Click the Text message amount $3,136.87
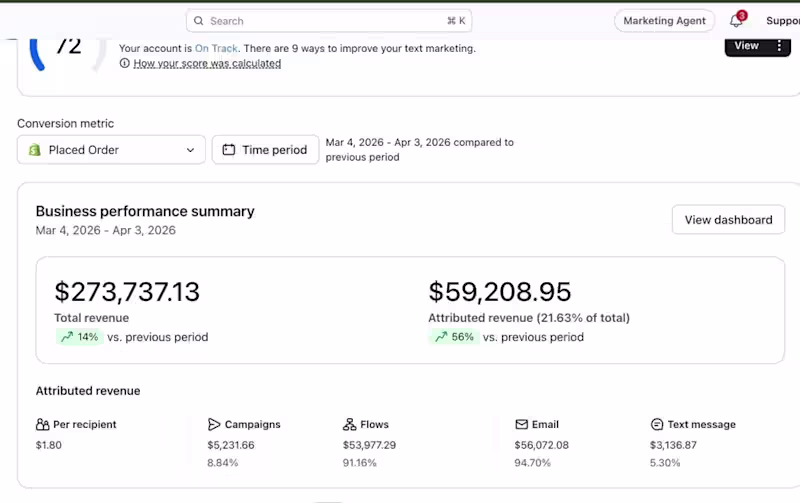800x503 pixels. tap(673, 445)
